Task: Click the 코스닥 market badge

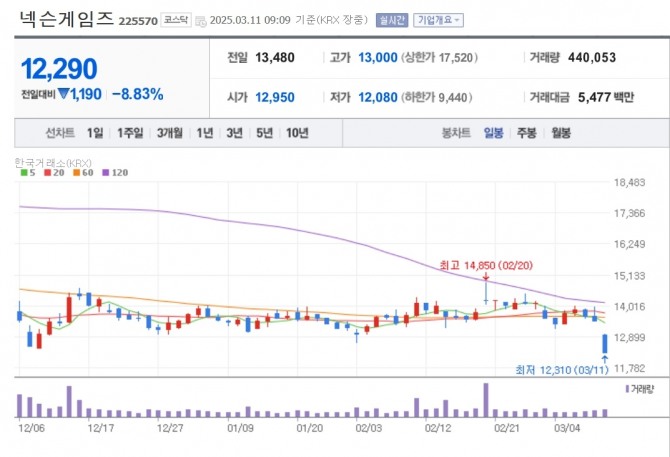Action: coord(176,20)
